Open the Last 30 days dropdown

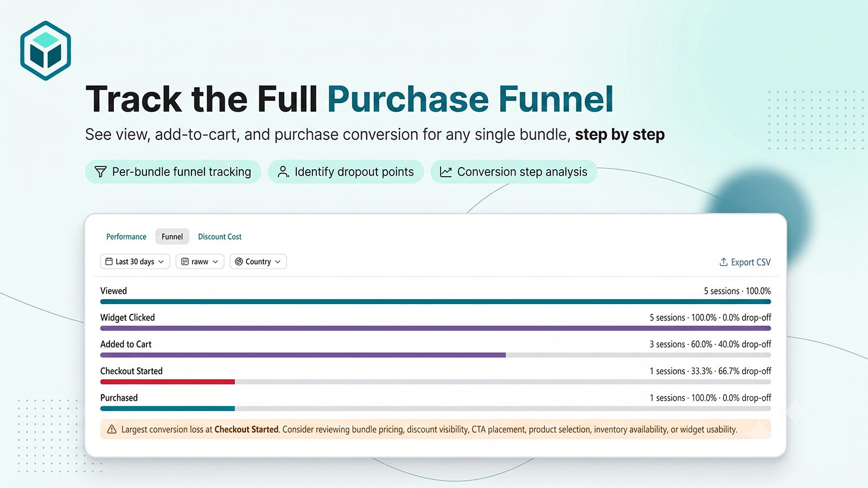pos(135,261)
